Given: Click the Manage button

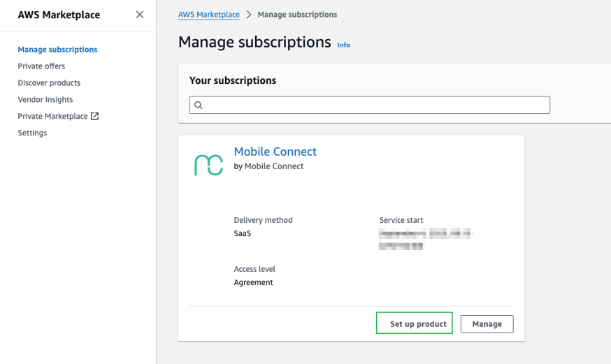Looking at the screenshot, I should coord(487,324).
